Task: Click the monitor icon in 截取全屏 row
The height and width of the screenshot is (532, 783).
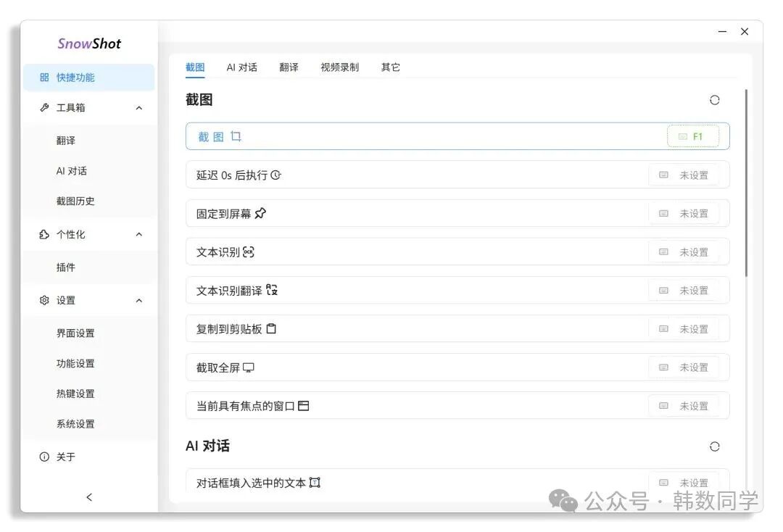Action: 250,367
